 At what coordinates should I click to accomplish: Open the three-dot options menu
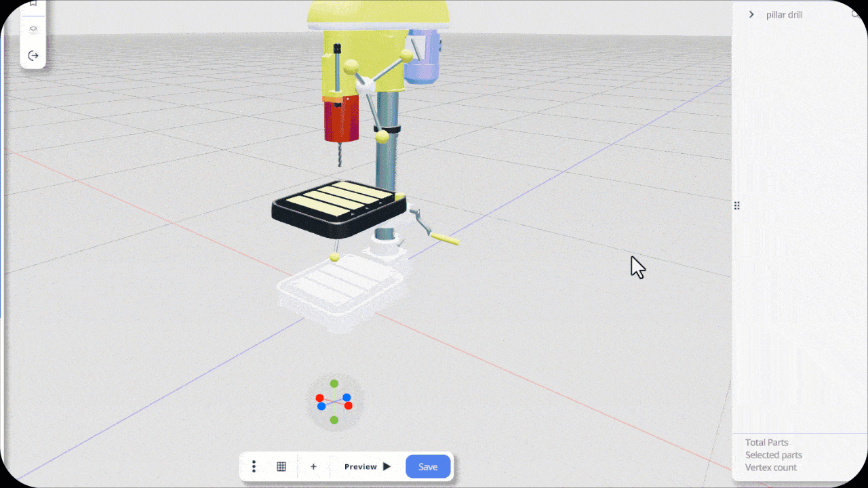point(254,466)
